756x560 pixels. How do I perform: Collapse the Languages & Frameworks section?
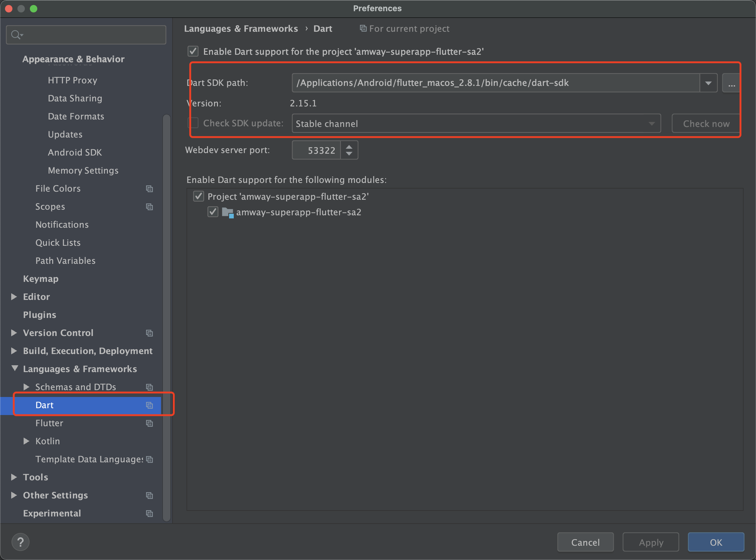click(x=15, y=368)
